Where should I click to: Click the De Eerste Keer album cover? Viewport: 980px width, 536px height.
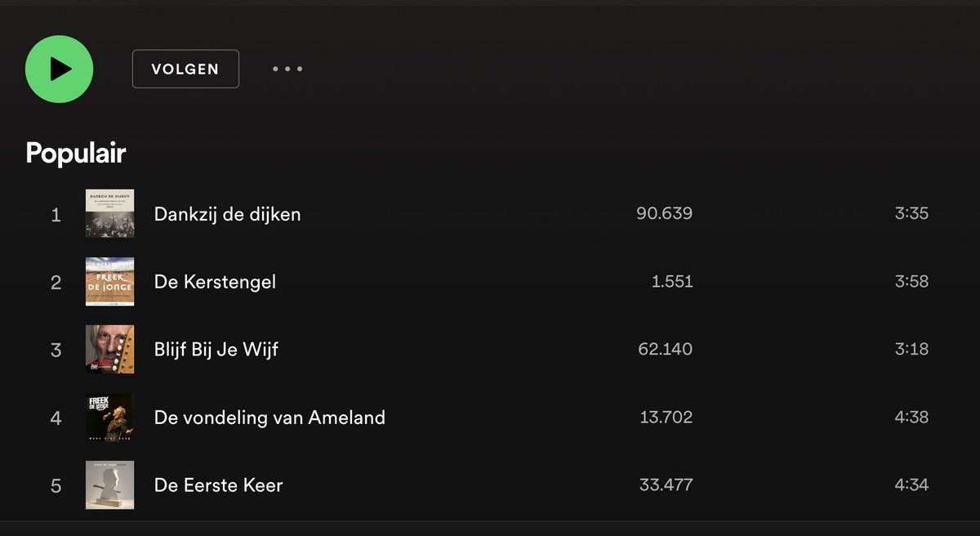point(109,485)
